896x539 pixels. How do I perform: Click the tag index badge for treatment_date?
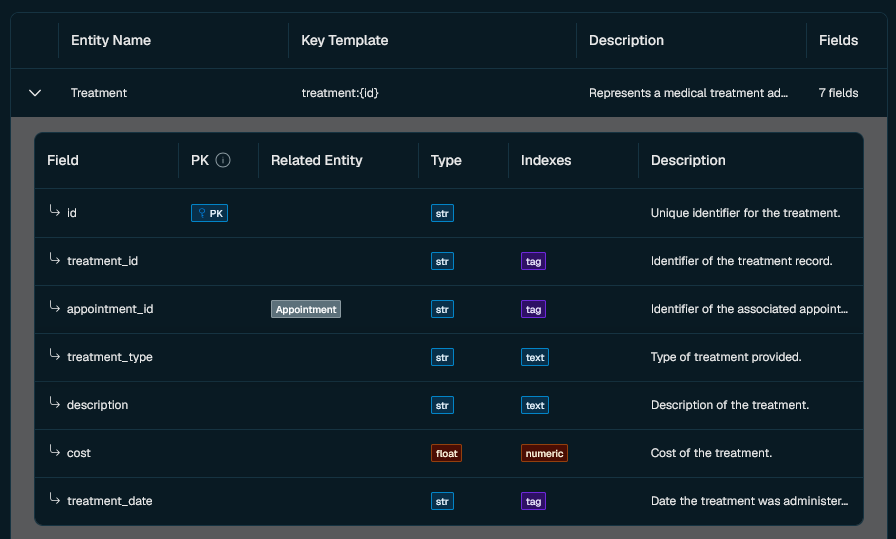(533, 501)
